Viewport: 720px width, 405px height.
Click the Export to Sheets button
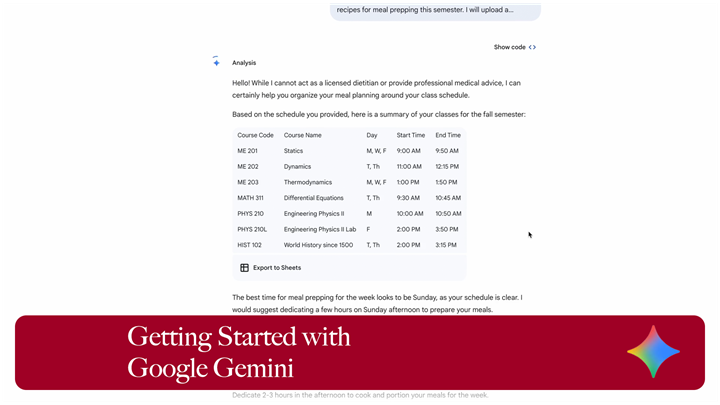[270, 268]
